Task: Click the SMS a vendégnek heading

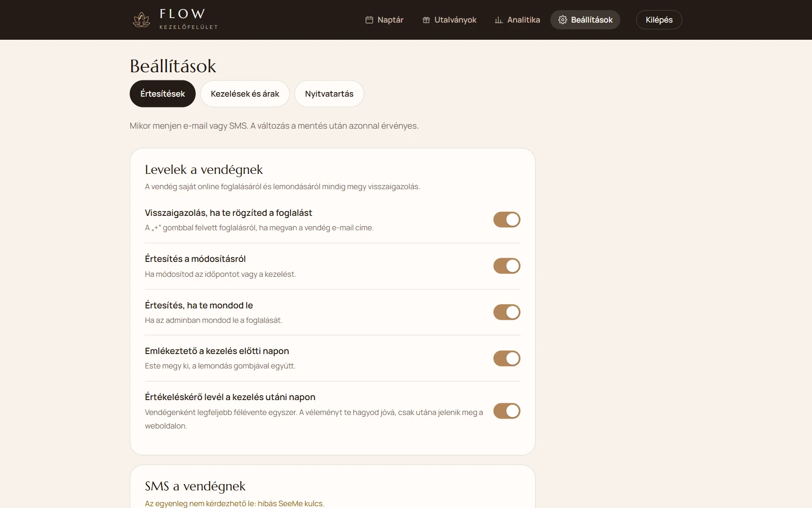Action: (x=195, y=486)
